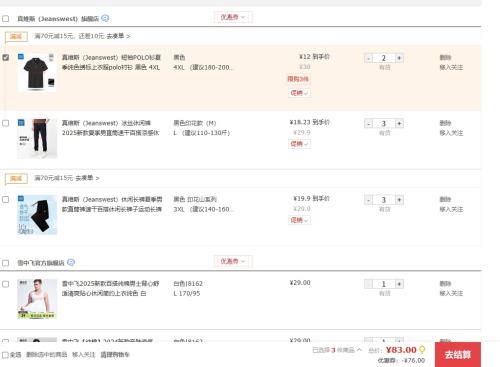Click the lightbulb icon next to ¥83.00 total
The image size is (500, 367).
[x=422, y=350]
